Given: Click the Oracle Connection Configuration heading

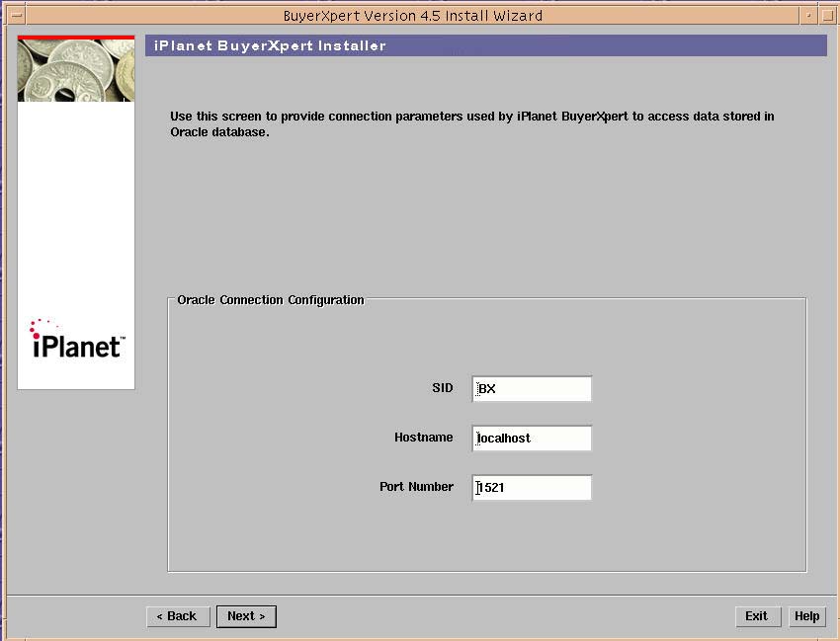Looking at the screenshot, I should tap(271, 300).
